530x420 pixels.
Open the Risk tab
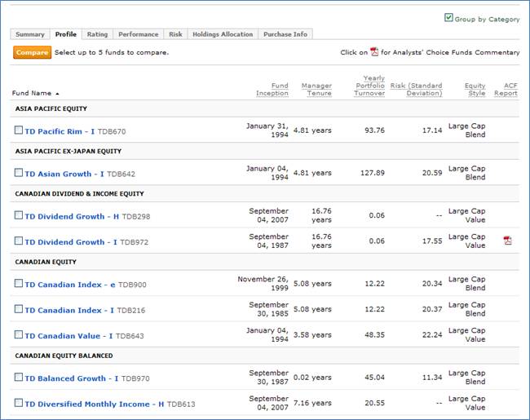coord(175,34)
